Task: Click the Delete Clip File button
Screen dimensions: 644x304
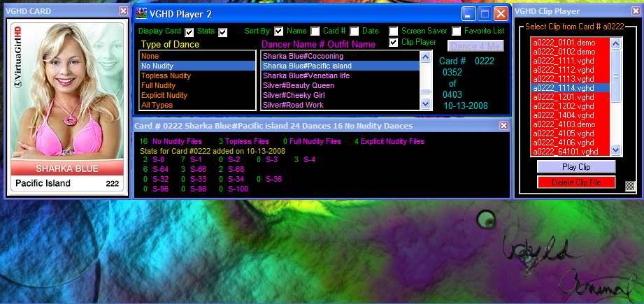Action: (576, 182)
